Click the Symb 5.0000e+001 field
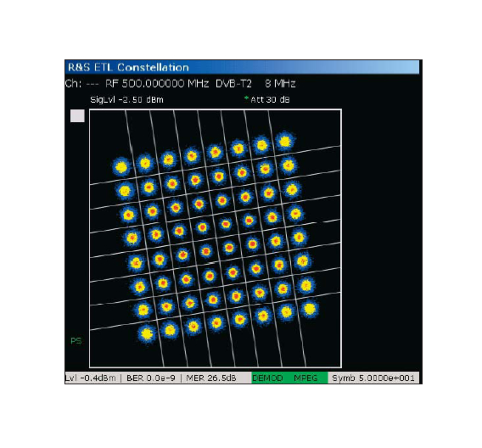 tap(373, 378)
